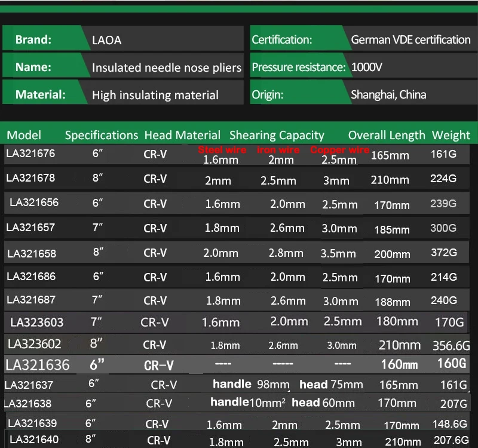
Task: Click the 8″ specification in LA323602 row
Action: point(96,343)
